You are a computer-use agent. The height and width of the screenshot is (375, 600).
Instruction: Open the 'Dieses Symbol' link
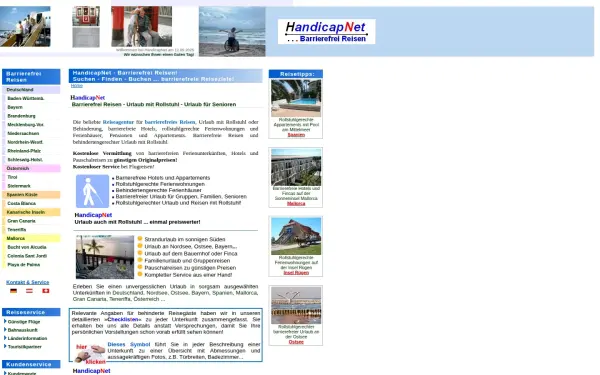129,344
